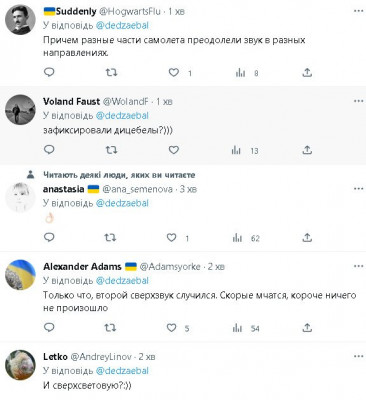366x400 pixels.
Task: Open more options on Letko's tweet
Action: pyautogui.click(x=358, y=357)
